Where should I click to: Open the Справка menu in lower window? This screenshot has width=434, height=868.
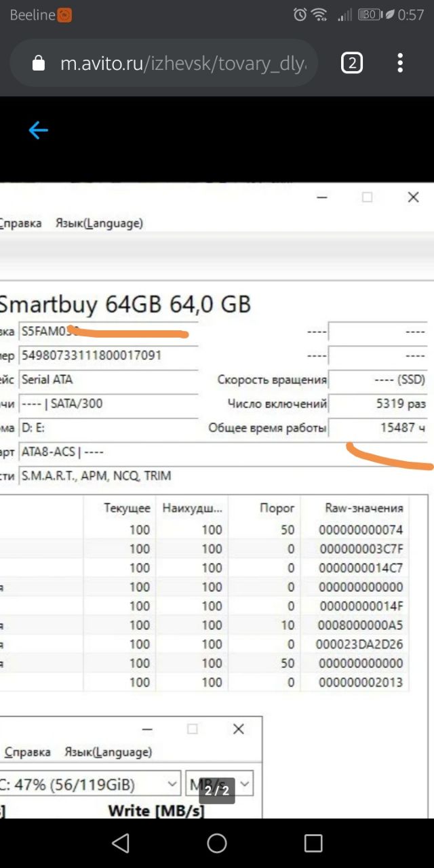pos(27,752)
